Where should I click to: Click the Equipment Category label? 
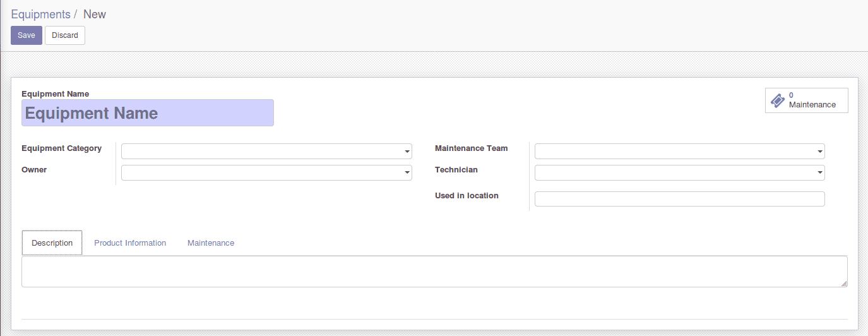coord(61,148)
